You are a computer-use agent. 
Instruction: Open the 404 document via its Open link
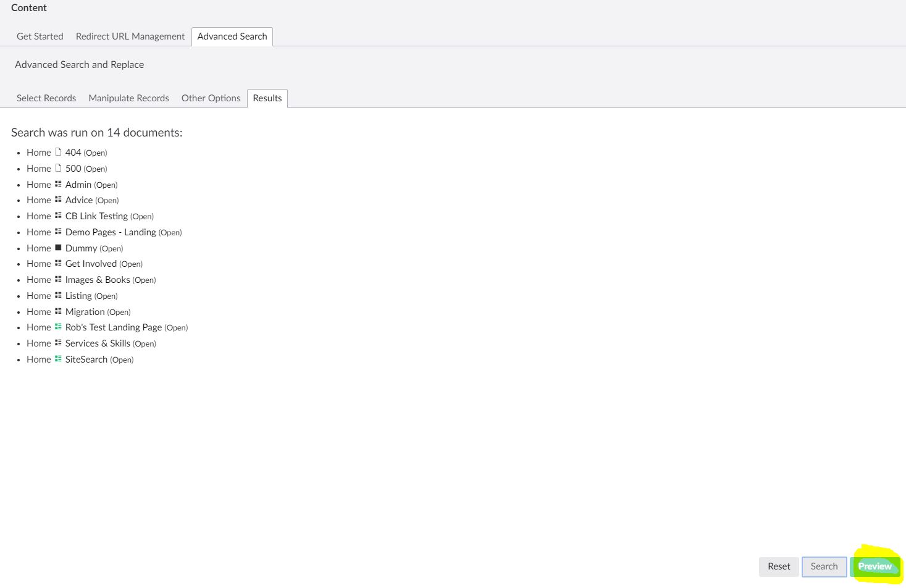(x=95, y=152)
